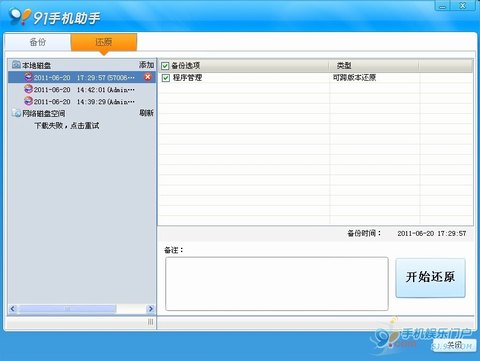Click backup icon of 17:29:57 entry
This screenshot has width=480, height=361.
[x=29, y=77]
